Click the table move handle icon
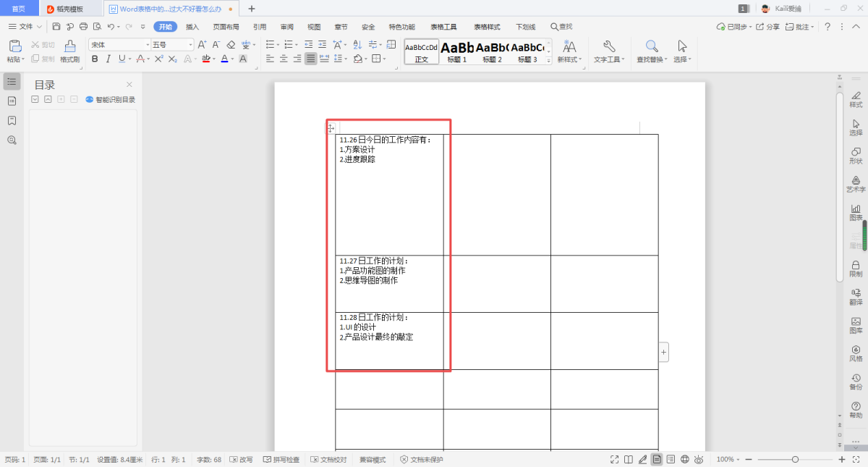Viewport: 868px width, 467px height. point(331,128)
